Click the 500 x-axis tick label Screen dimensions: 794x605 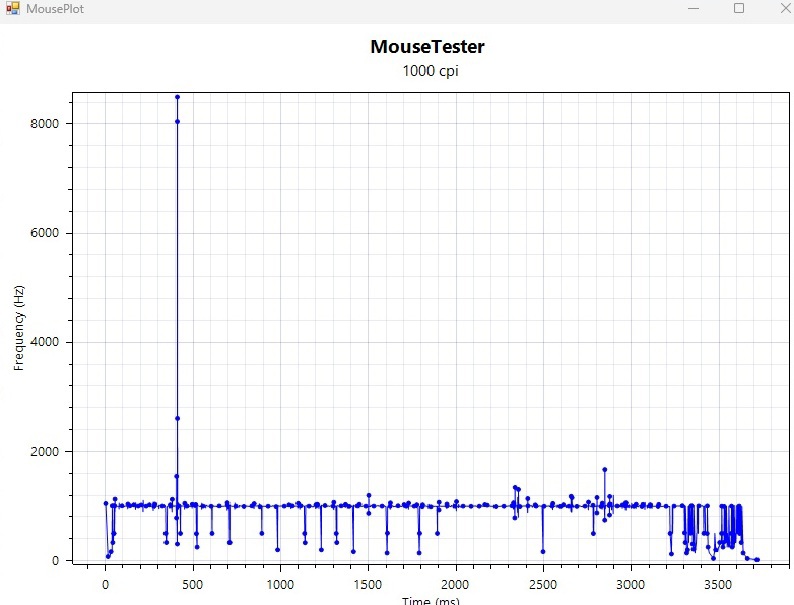click(192, 585)
